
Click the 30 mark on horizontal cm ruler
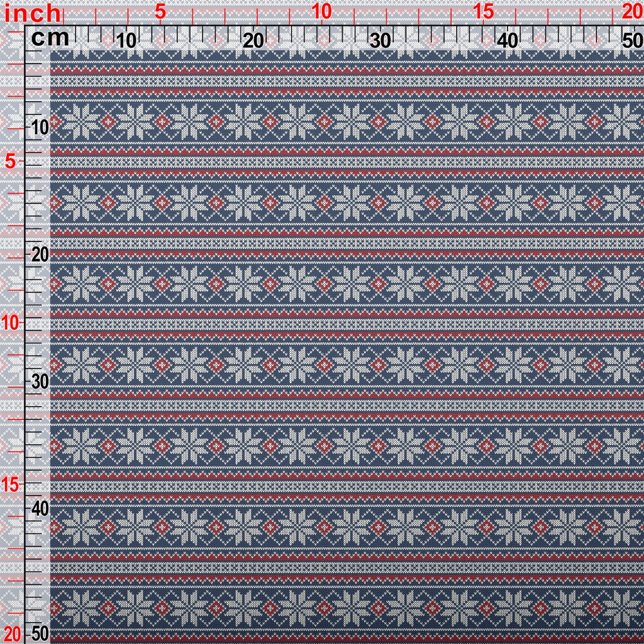tap(380, 41)
